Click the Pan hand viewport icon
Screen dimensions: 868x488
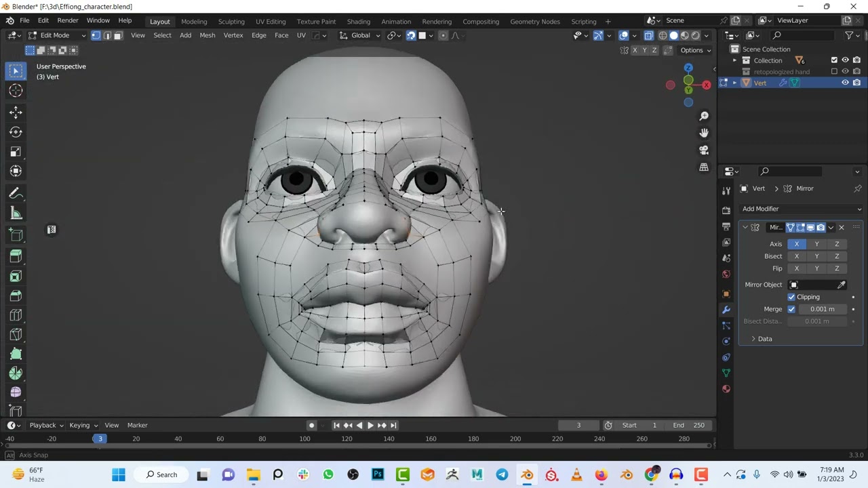pyautogui.click(x=704, y=133)
